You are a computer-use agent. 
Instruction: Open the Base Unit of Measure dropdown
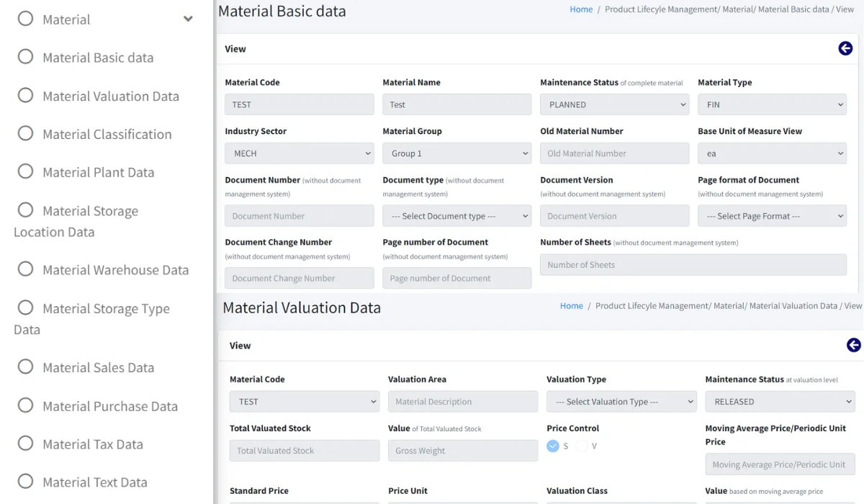tap(771, 153)
